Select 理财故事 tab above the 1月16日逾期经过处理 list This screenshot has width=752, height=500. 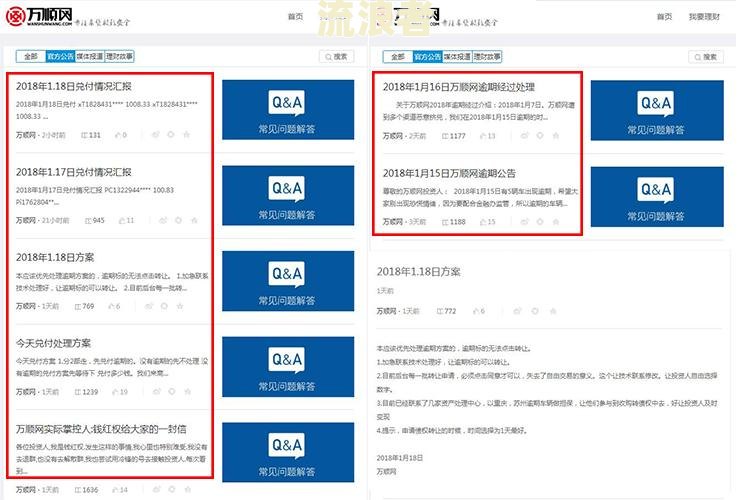click(x=487, y=57)
